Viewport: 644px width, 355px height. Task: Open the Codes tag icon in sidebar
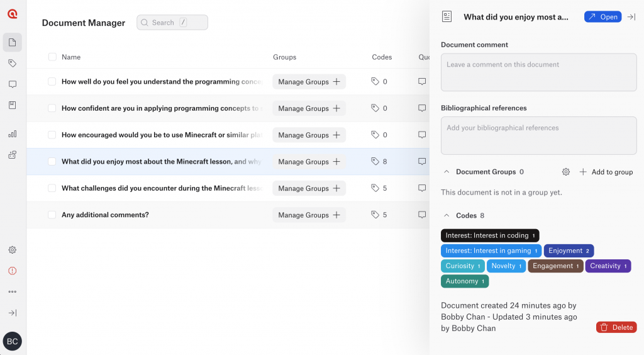(13, 64)
